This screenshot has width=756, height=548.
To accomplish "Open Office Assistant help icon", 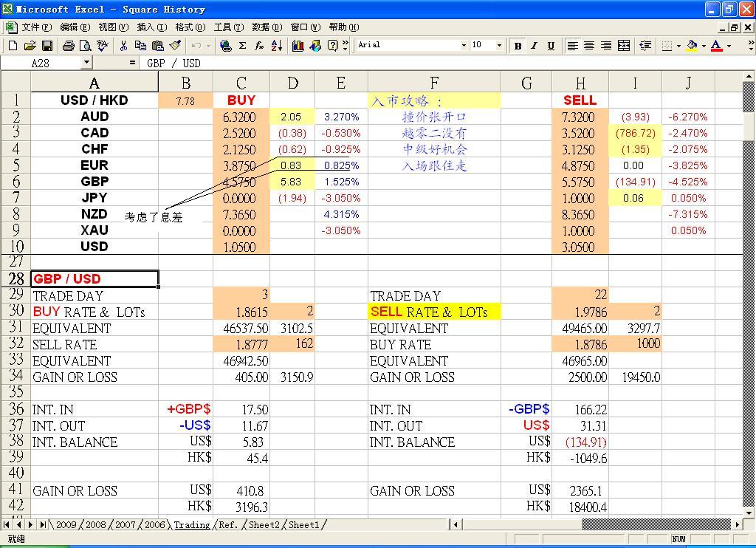I will 332,45.
